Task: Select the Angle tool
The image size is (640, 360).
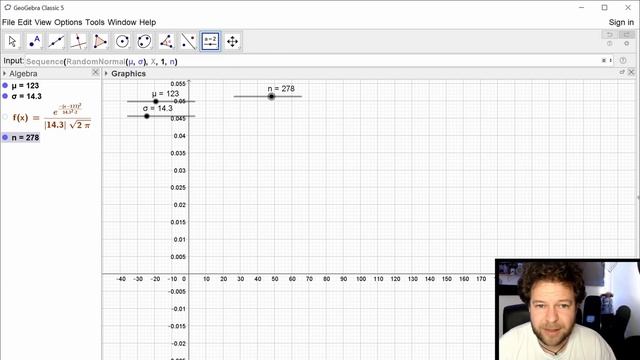Action: pyautogui.click(x=167, y=41)
